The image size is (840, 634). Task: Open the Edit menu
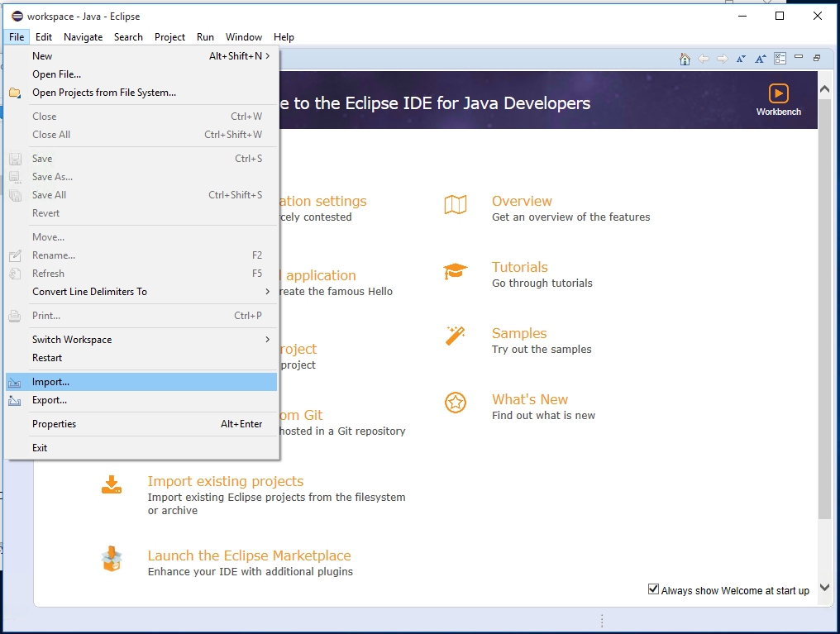coord(43,37)
